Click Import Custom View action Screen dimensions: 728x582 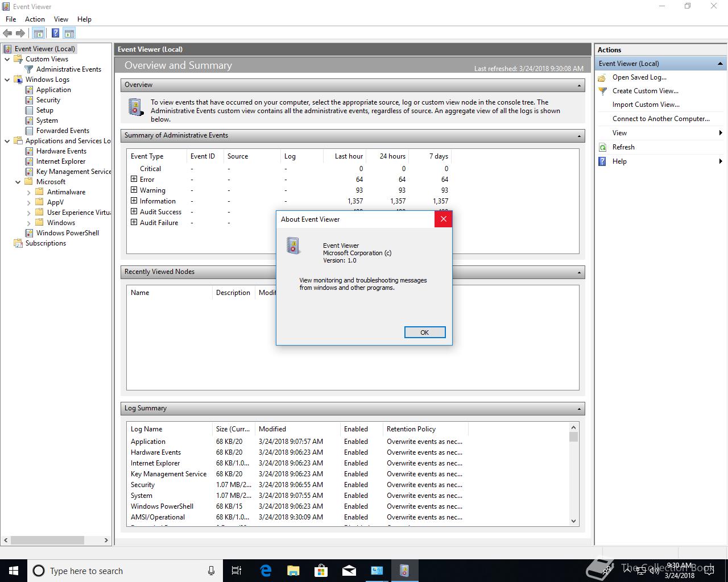pos(646,105)
